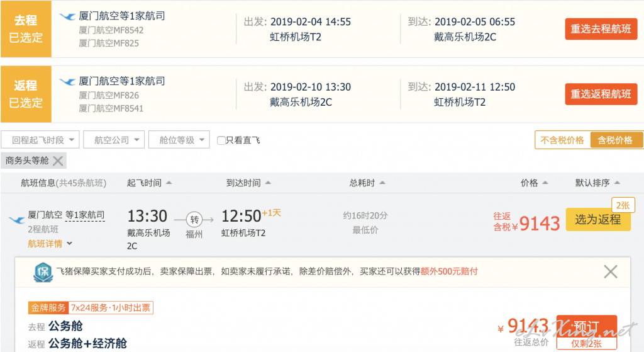The height and width of the screenshot is (352, 644).
Task: Sort flights by 总耗时
Action: click(x=367, y=183)
